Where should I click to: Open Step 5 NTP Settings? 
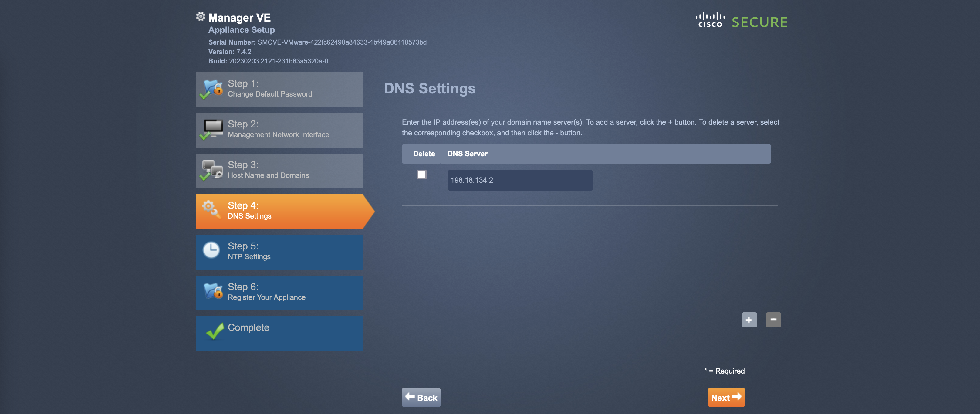coord(249,252)
